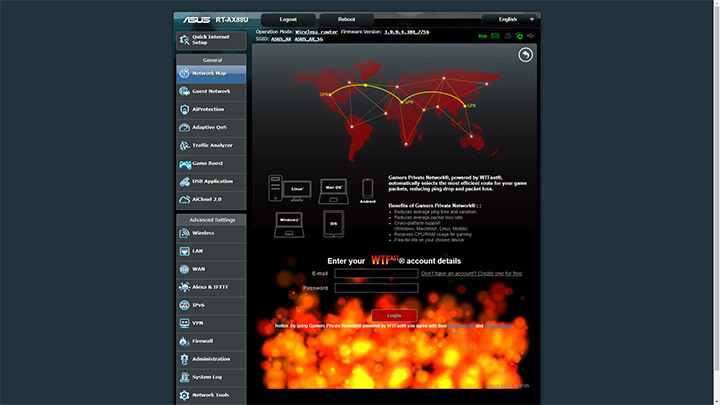Open WAN globe icon

184,269
